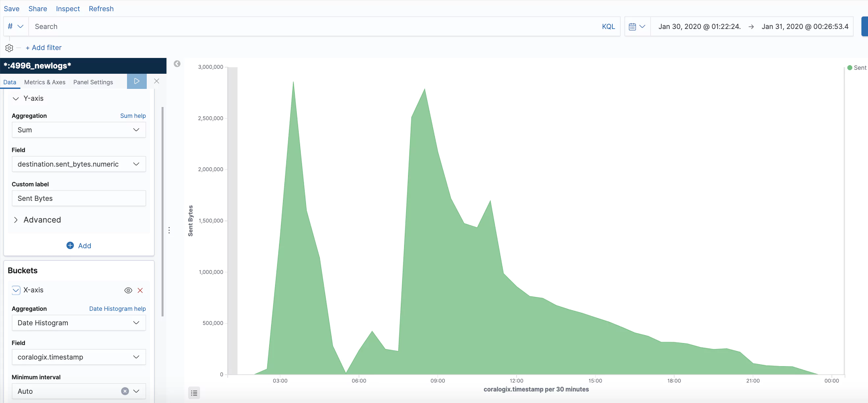Image resolution: width=868 pixels, height=403 pixels.
Task: Switch to Metrics & Axes tab
Action: click(44, 82)
